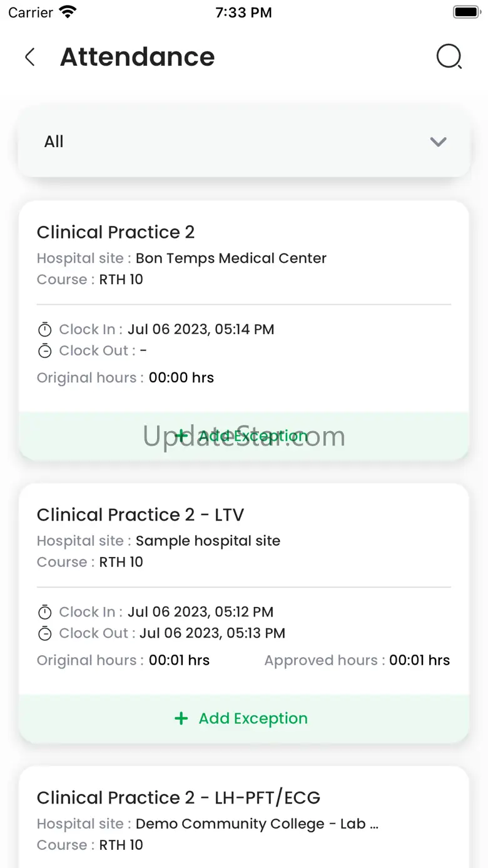Tap the Attendance page title

point(137,57)
